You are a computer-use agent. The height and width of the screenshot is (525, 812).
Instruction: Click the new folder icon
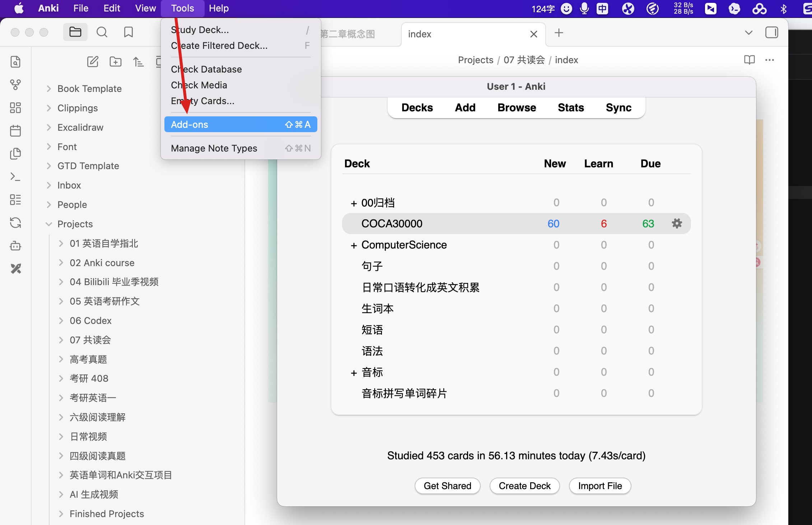click(115, 62)
